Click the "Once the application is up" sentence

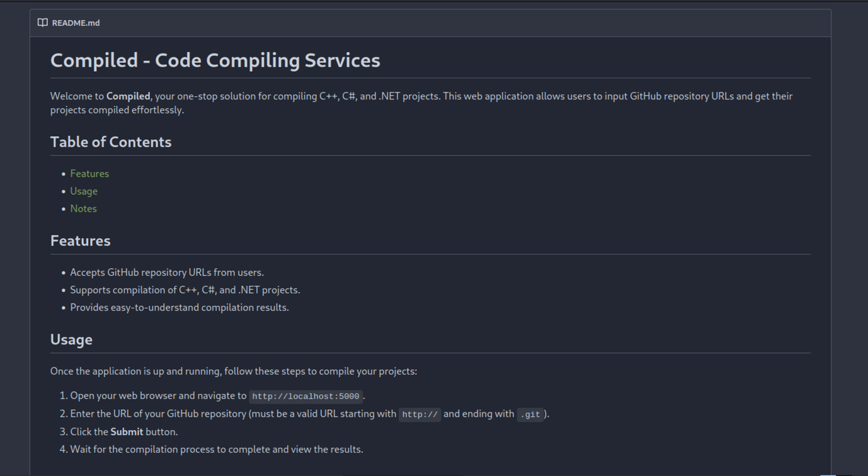233,371
